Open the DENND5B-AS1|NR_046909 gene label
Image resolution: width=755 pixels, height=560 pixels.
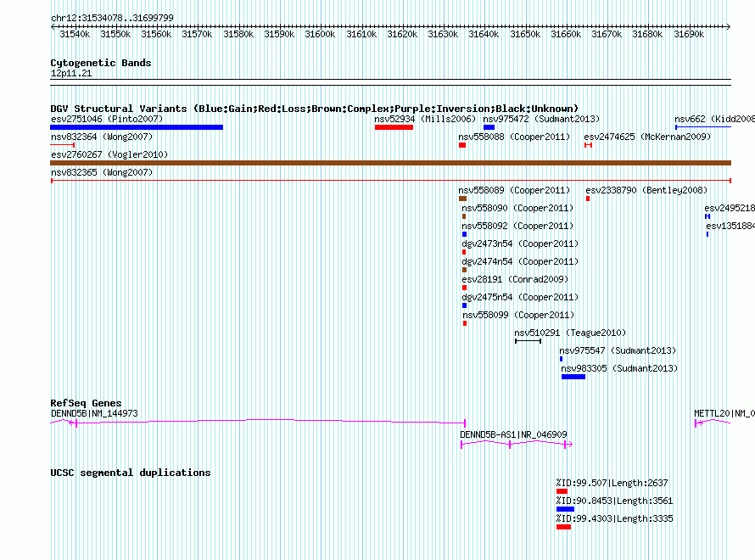click(513, 434)
